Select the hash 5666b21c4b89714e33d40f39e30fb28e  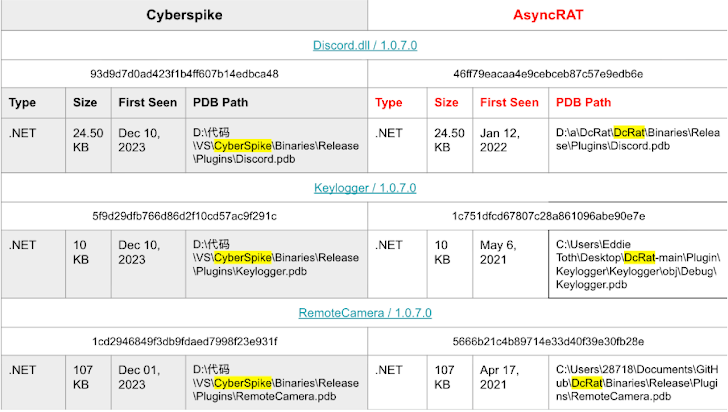point(548,341)
